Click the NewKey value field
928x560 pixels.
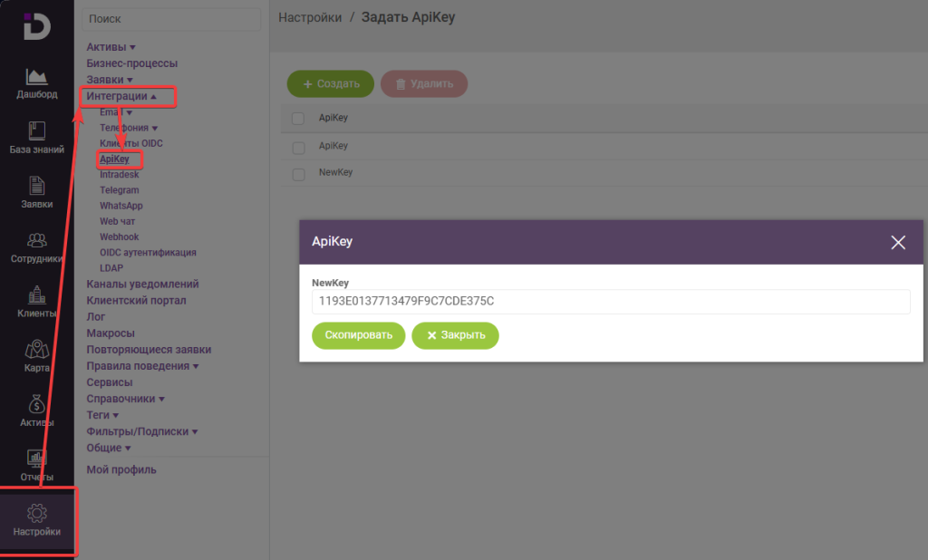tap(610, 302)
